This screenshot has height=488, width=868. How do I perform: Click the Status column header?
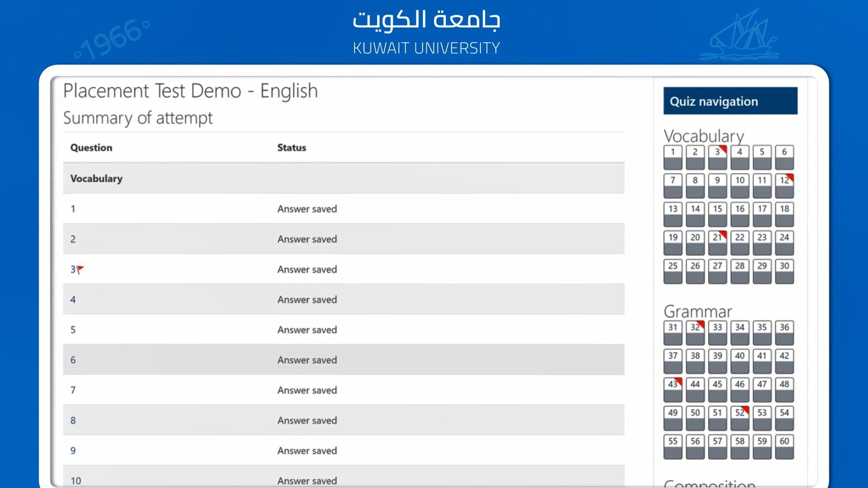point(292,147)
